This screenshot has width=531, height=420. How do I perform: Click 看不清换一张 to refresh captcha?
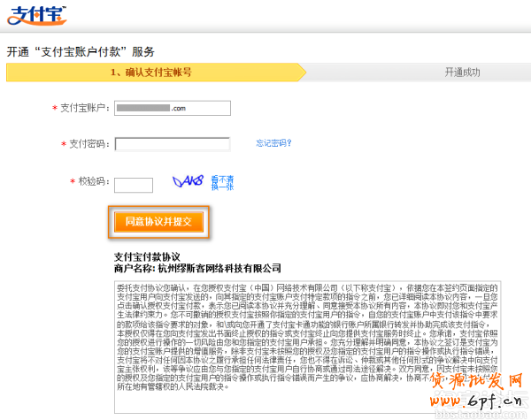click(x=222, y=183)
